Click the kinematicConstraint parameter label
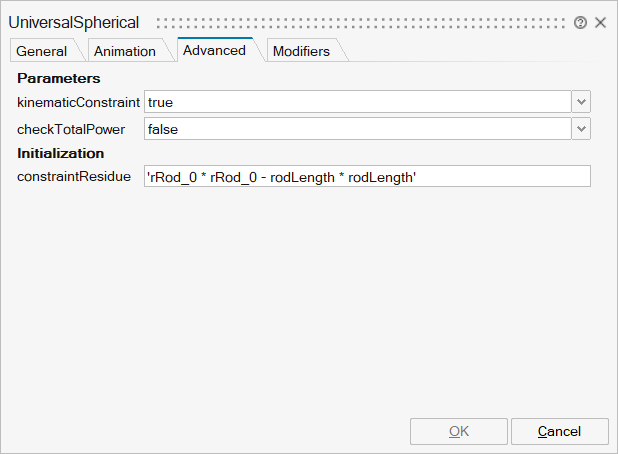Screen dimensions: 618x454 pyautogui.click(x=78, y=102)
